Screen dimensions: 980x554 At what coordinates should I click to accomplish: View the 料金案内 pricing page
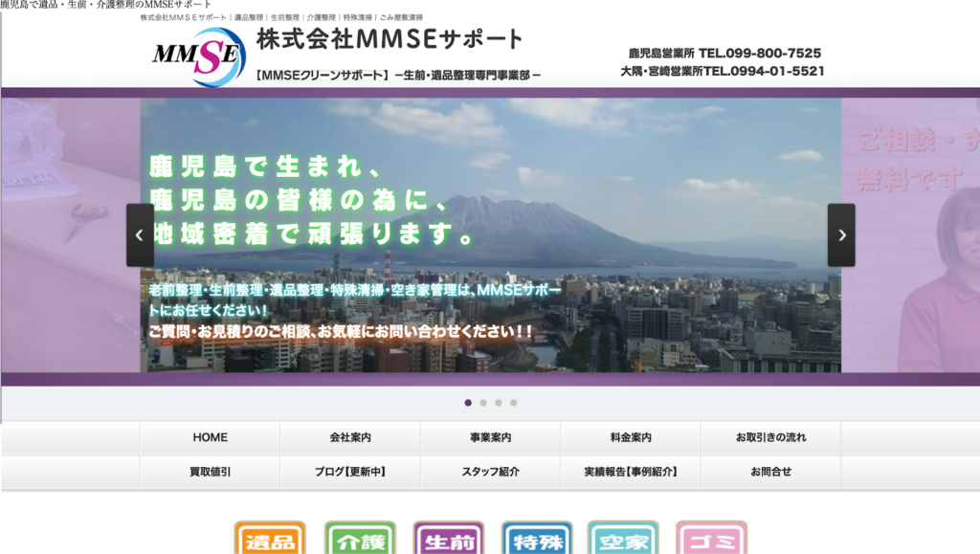click(x=631, y=437)
